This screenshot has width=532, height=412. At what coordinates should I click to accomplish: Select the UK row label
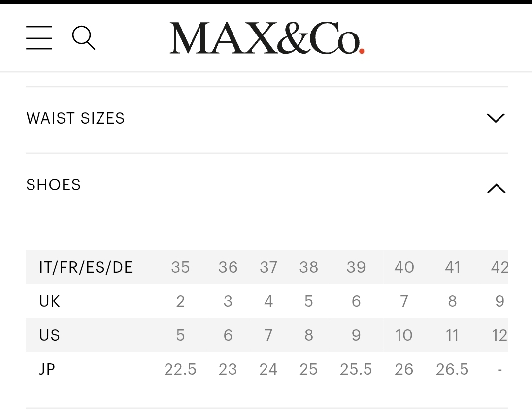click(49, 301)
